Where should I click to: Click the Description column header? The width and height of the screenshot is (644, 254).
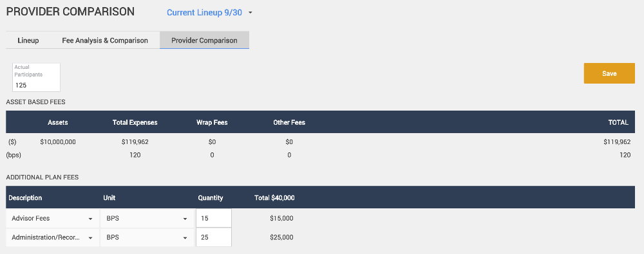(25, 198)
